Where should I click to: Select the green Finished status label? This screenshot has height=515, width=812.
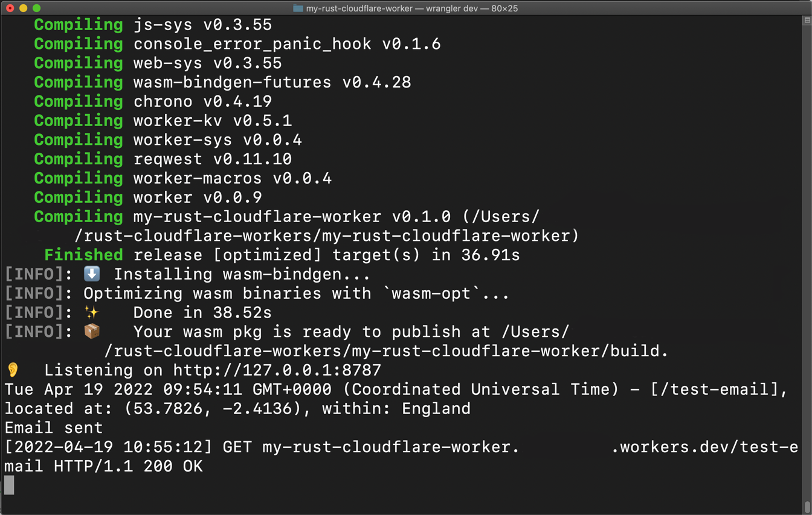(83, 255)
